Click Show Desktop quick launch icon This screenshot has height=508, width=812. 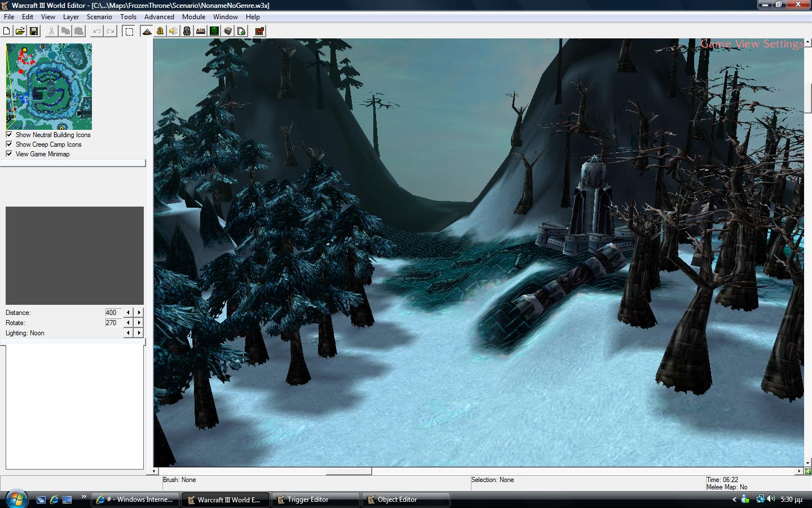pyautogui.click(x=67, y=500)
